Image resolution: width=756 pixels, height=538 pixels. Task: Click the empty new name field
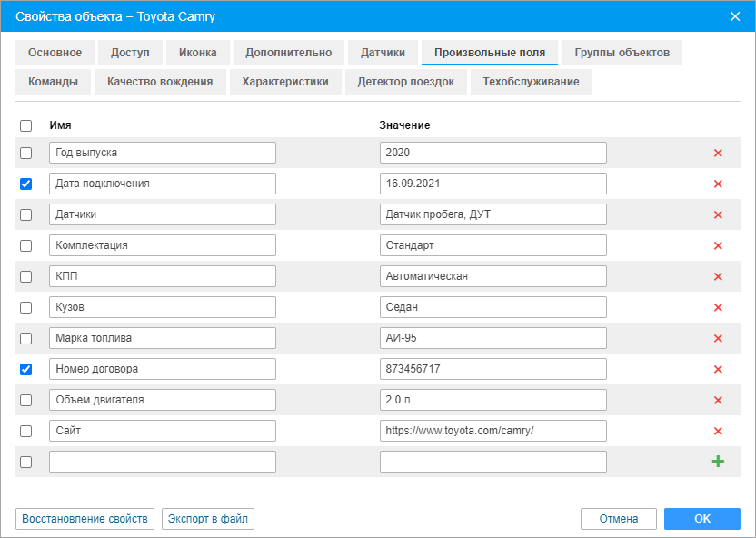point(163,462)
